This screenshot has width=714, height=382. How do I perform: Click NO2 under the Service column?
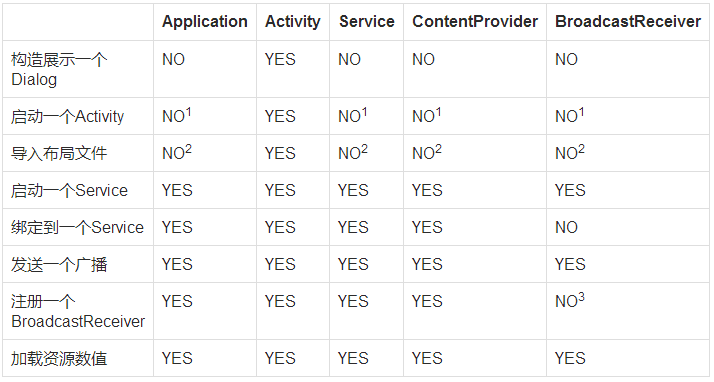click(352, 153)
